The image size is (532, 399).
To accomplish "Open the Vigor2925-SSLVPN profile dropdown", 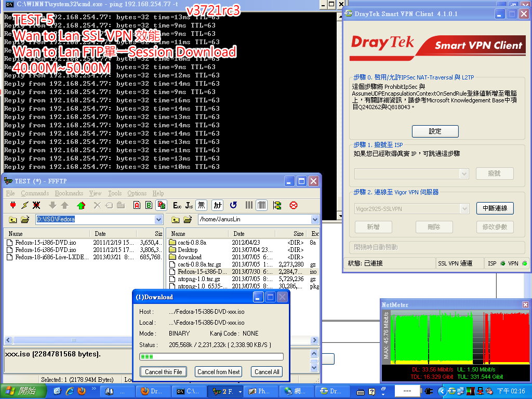I will point(464,208).
